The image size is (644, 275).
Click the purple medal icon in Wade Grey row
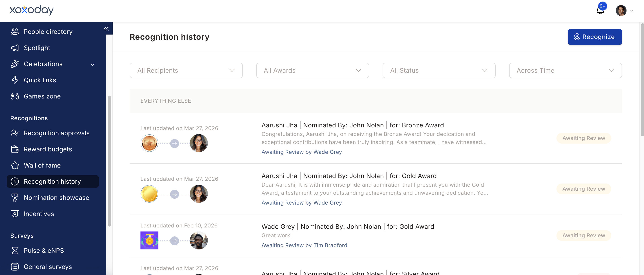(x=149, y=240)
